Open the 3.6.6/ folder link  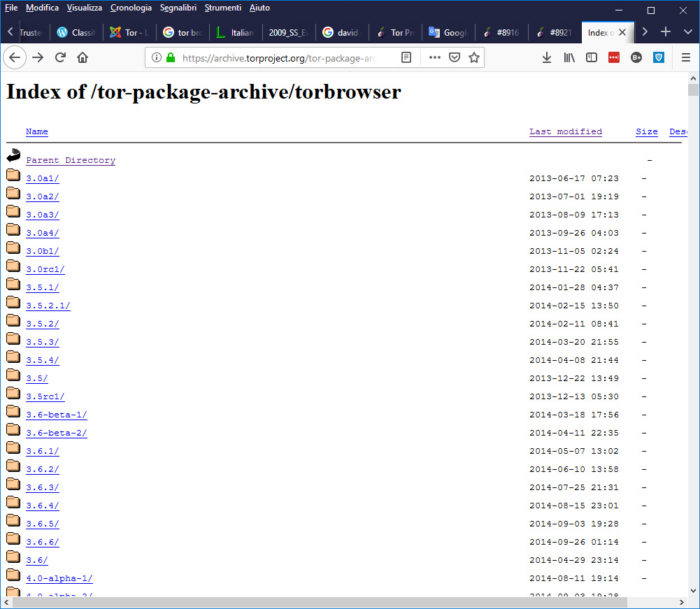(x=42, y=542)
